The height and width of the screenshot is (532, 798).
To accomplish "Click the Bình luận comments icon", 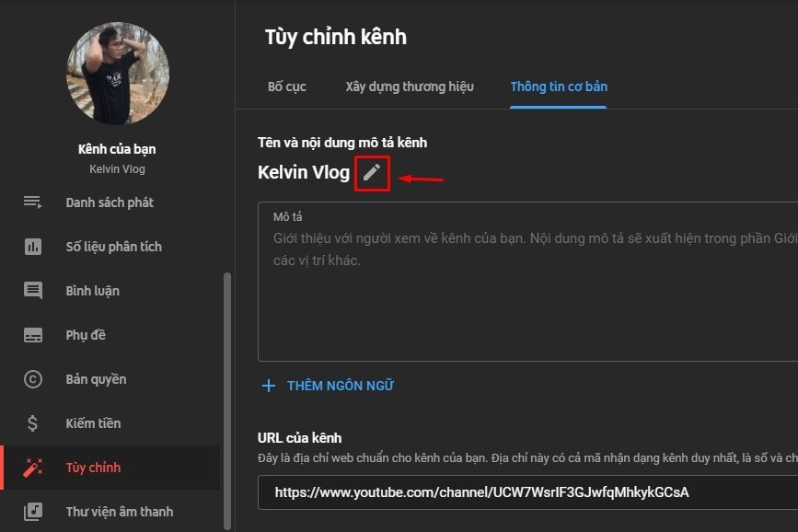I will tap(33, 291).
